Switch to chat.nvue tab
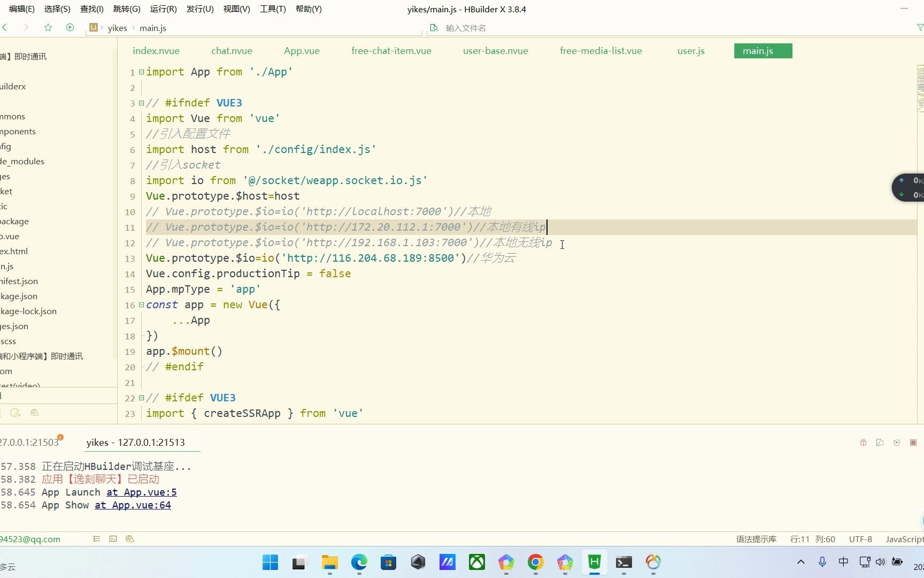Viewport: 924px width, 578px height. coord(232,51)
